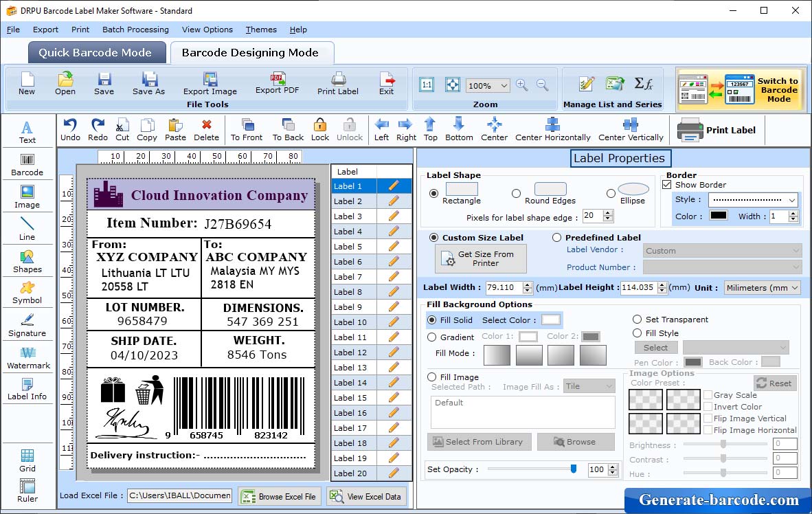
Task: Switch to Quick Barcode Mode tab
Action: coord(95,52)
